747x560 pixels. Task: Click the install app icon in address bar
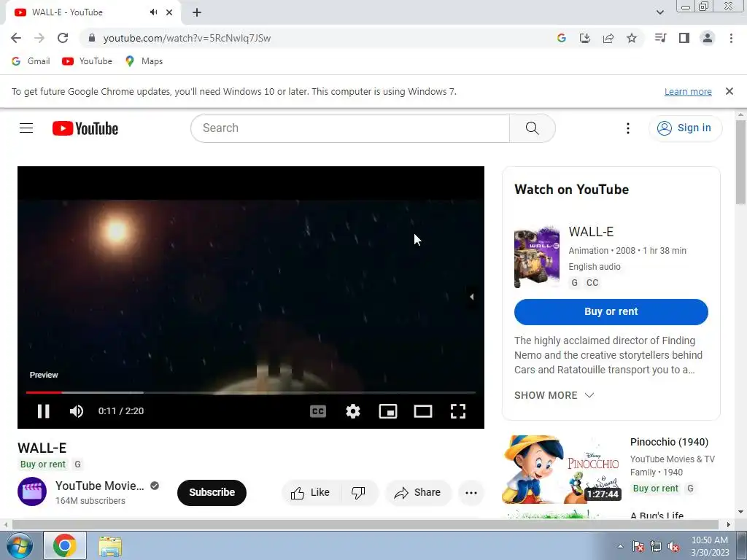[585, 38]
